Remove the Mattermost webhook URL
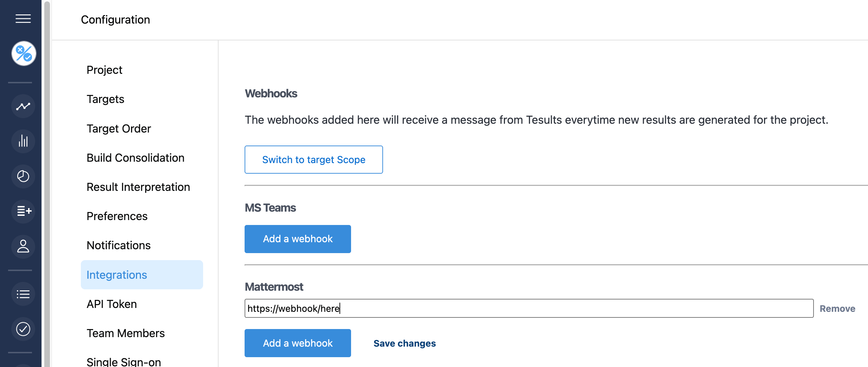Image resolution: width=868 pixels, height=367 pixels. coord(837,308)
